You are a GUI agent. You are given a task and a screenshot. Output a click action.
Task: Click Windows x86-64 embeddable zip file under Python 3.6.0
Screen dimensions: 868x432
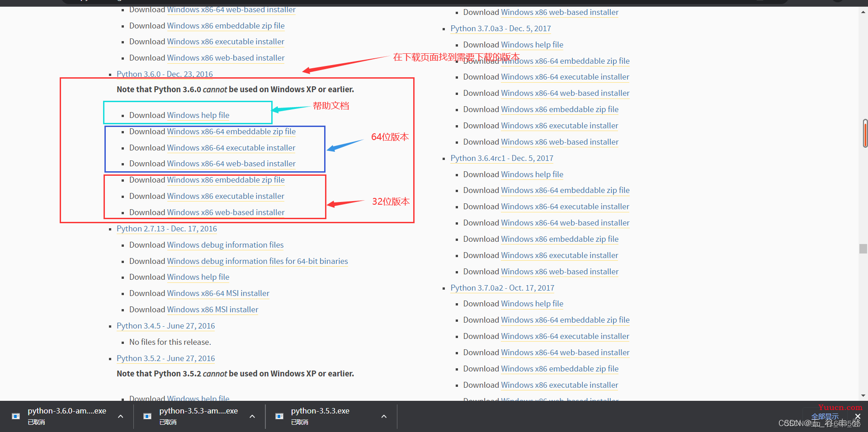pos(231,131)
